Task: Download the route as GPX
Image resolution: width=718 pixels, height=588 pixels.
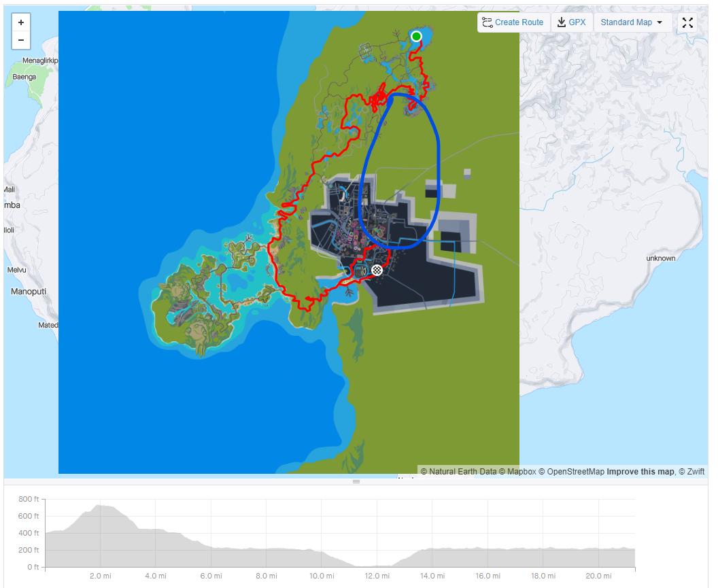Action: [571, 22]
